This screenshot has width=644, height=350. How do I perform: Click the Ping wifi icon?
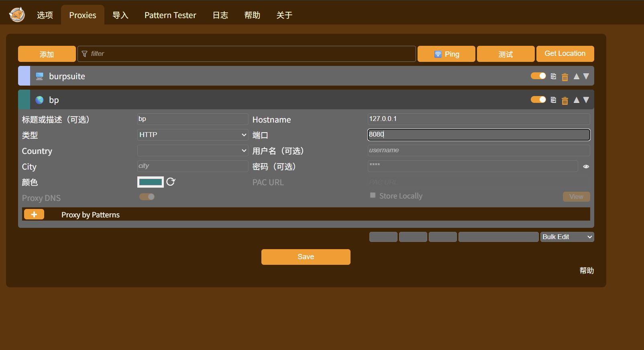438,54
